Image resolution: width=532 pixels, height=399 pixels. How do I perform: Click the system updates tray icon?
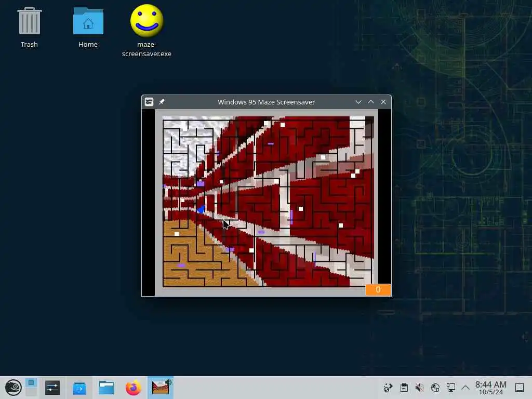388,388
